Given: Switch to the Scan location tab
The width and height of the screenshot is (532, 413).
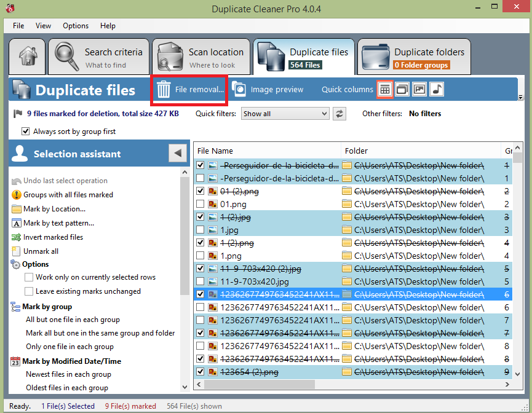Looking at the screenshot, I should click(200, 58).
